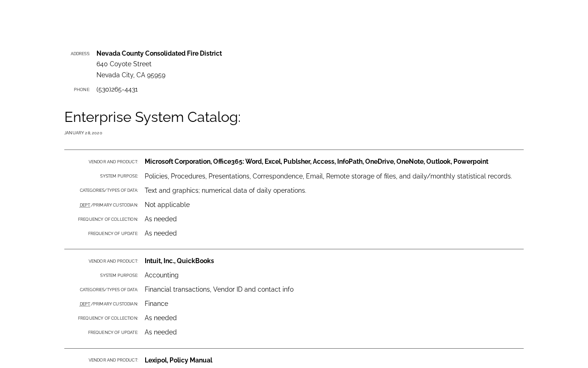
Task: Click the 'Nevada County Consolidated Fire District' name
Action: [x=159, y=53]
